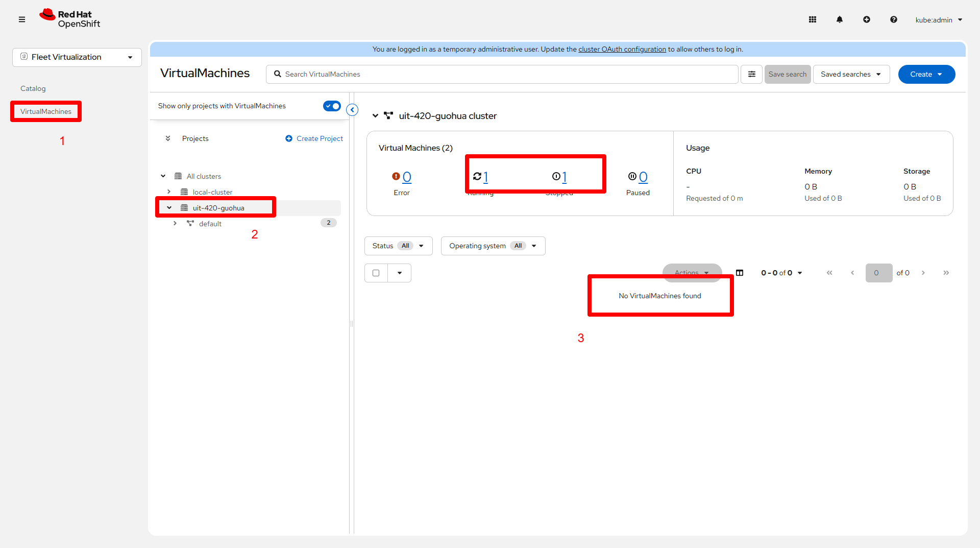Viewport: 980px width, 548px height.
Task: Open the Status filter dropdown
Action: click(x=399, y=246)
